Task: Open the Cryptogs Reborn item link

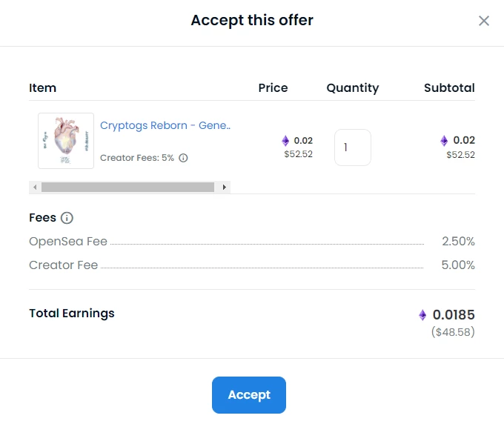Action: [x=165, y=125]
